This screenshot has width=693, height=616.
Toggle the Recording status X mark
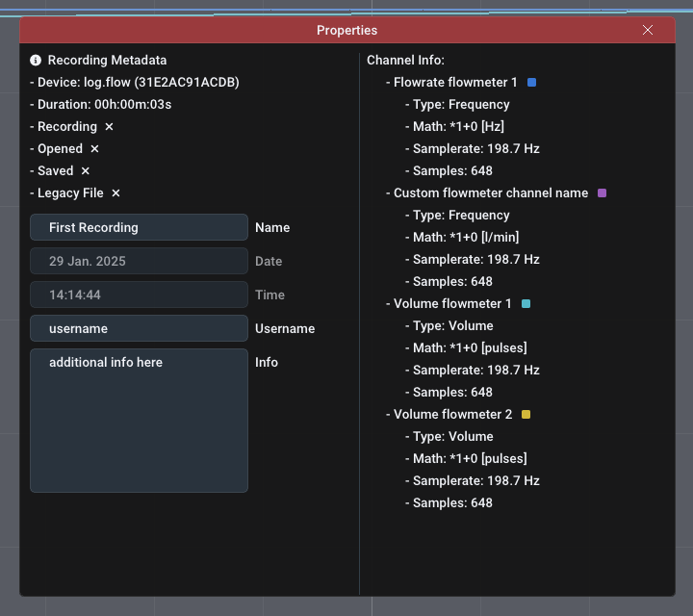109,127
